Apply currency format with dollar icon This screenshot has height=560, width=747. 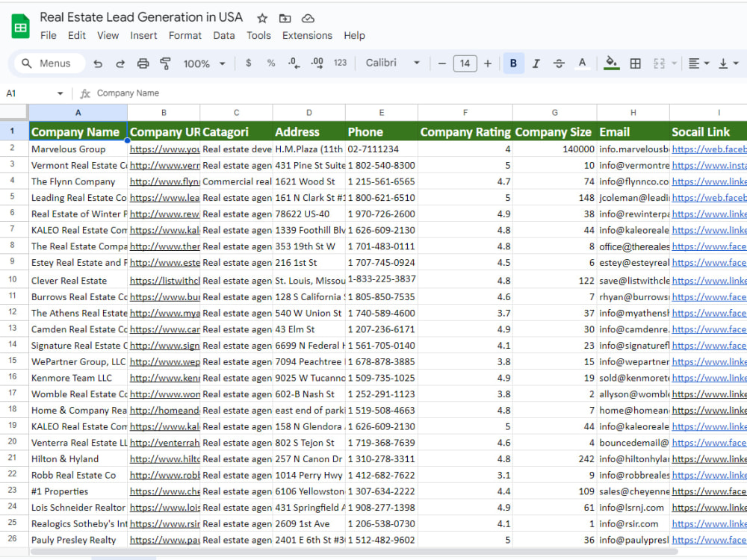248,63
